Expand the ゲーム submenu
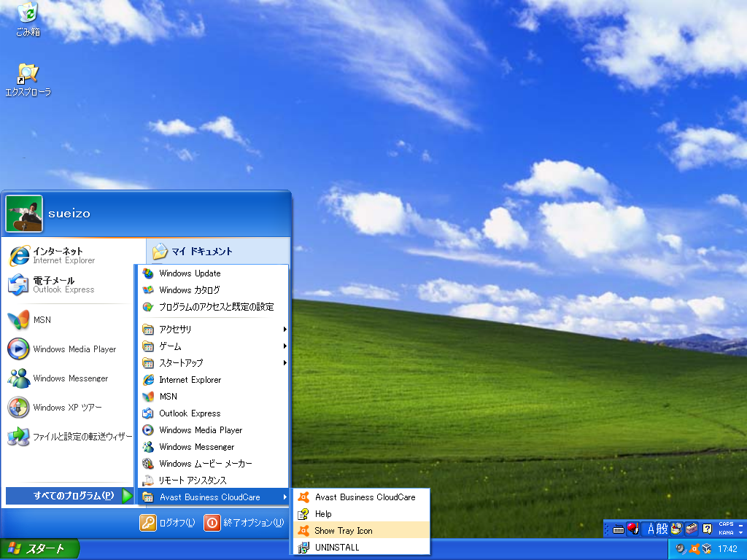This screenshot has height=560, width=747. tap(213, 346)
